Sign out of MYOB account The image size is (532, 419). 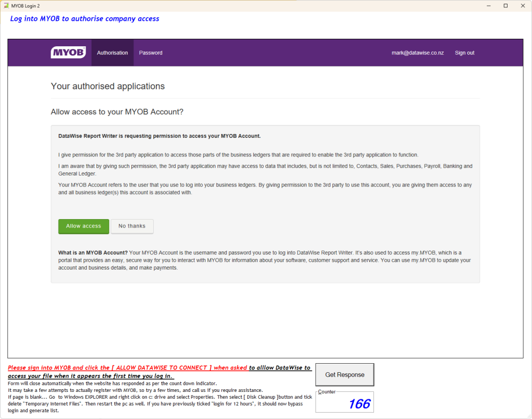464,53
